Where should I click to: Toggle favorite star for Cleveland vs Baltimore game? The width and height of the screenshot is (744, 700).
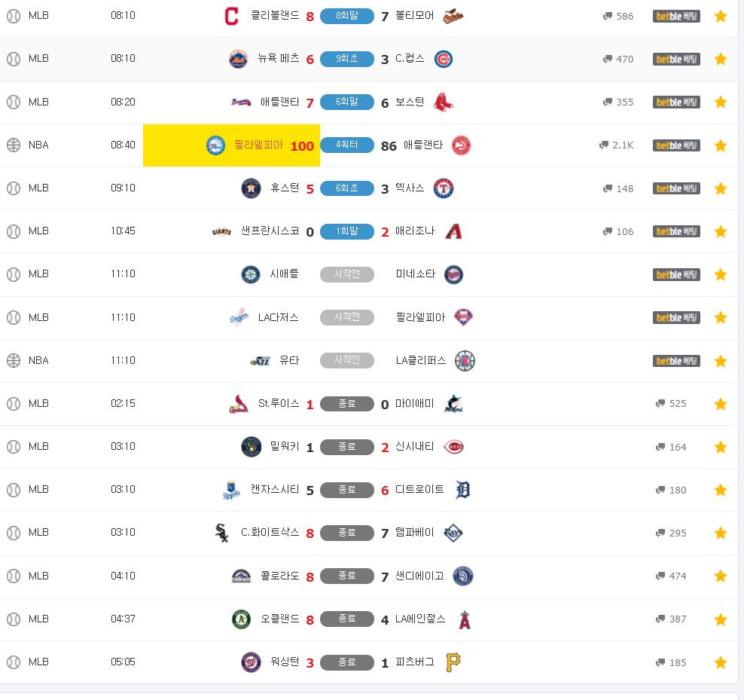[x=720, y=16]
